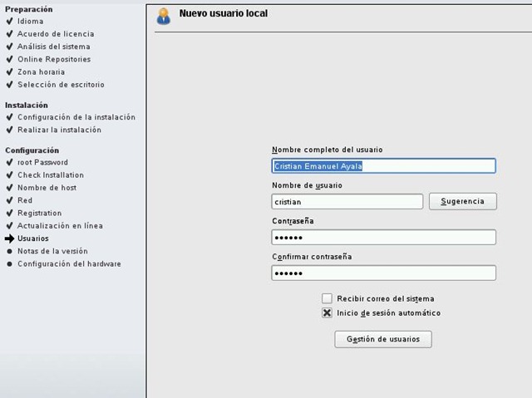Viewport: 532px width, 398px height.
Task: Click the bullet icon beside Configuración del hardware
Action: click(x=9, y=263)
